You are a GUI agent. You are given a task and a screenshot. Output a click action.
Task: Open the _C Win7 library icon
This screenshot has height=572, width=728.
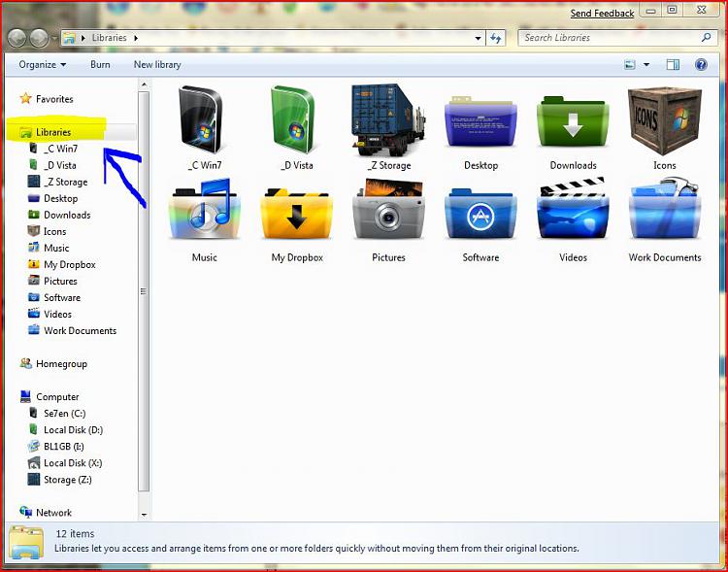point(204,120)
